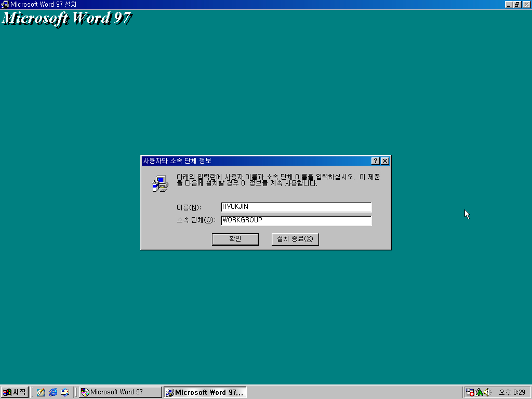Close the Microsoft Word 97 설치 window
The image size is (532, 399).
526,4
